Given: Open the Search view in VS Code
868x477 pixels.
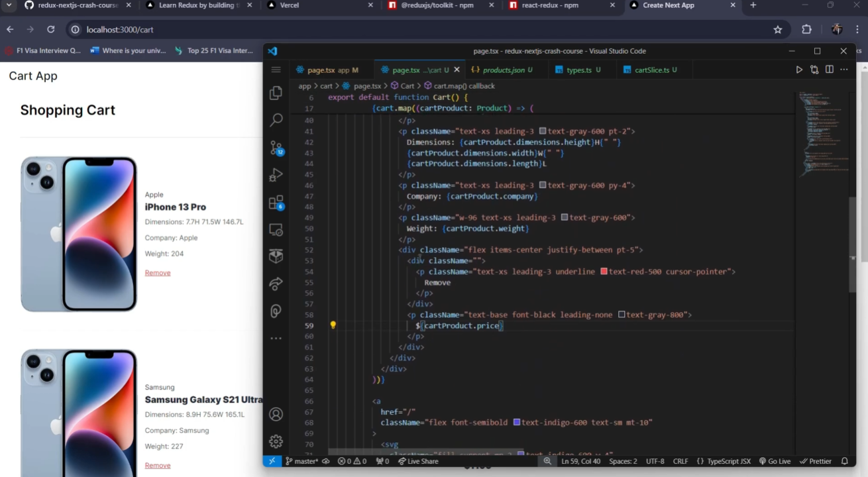Looking at the screenshot, I should (x=276, y=120).
